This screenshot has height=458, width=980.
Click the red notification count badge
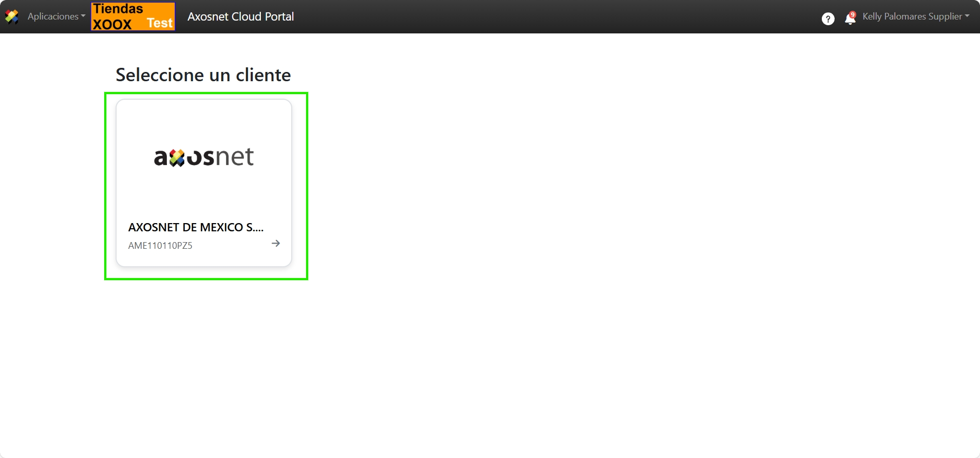853,14
